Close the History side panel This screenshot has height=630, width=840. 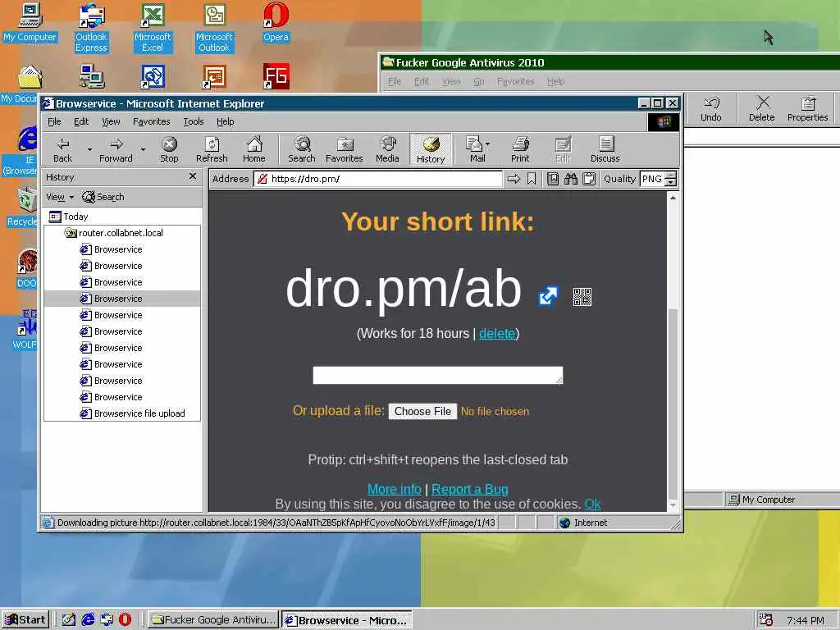pyautogui.click(x=192, y=176)
